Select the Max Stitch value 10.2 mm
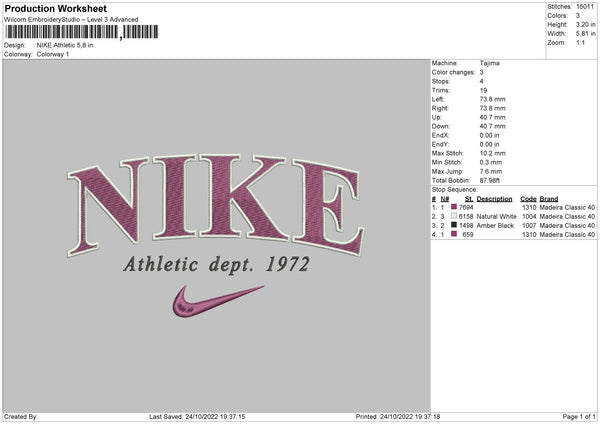 coord(492,153)
